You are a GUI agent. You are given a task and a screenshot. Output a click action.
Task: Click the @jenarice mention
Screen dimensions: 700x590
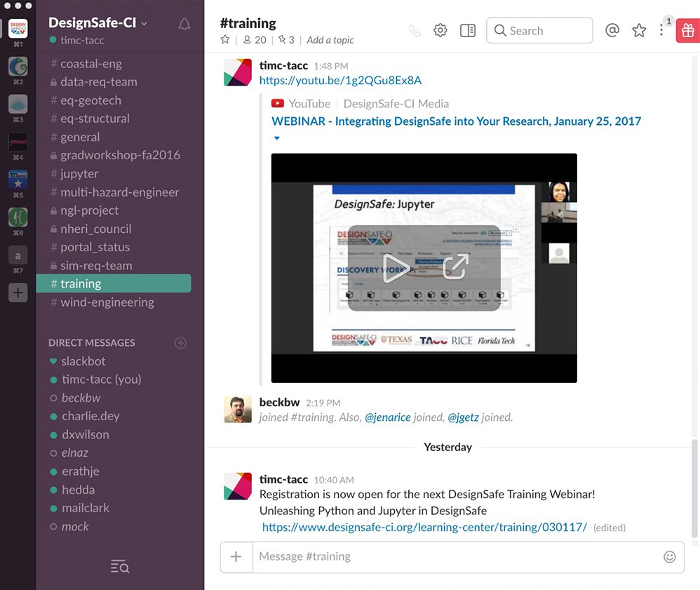(387, 417)
